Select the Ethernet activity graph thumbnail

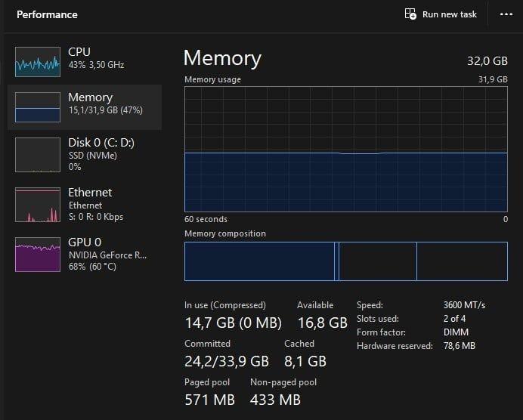(x=38, y=205)
